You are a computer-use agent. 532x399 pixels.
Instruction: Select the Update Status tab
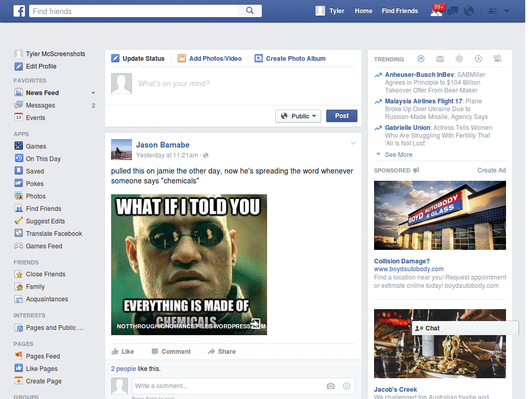pos(138,58)
